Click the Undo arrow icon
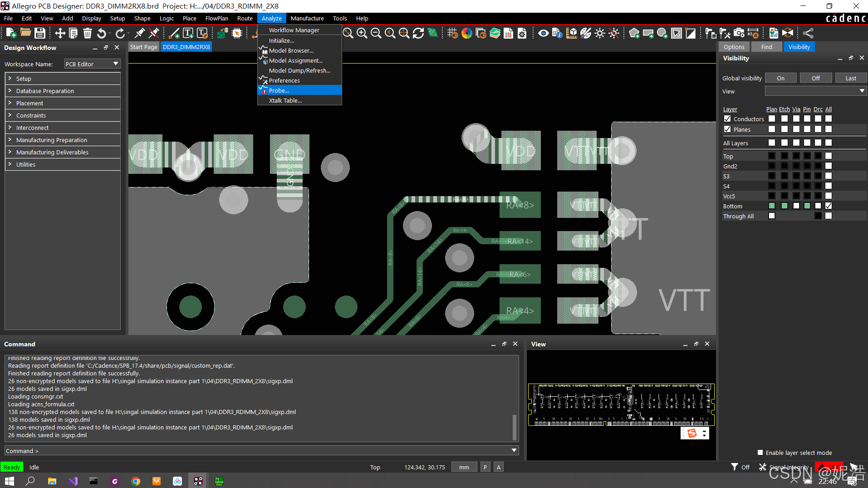This screenshot has height=488, width=868. [102, 33]
